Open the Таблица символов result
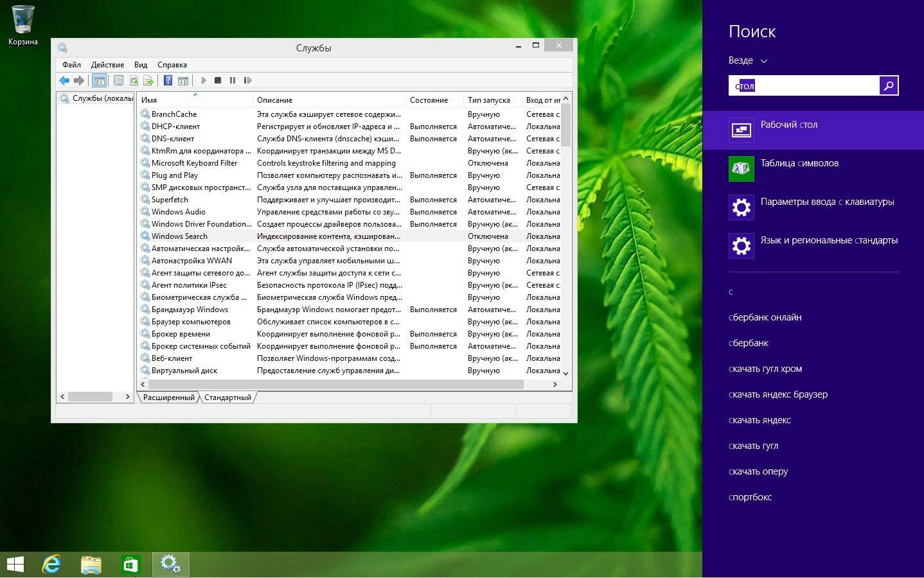Screen dimensions: 924x578 [x=813, y=169]
